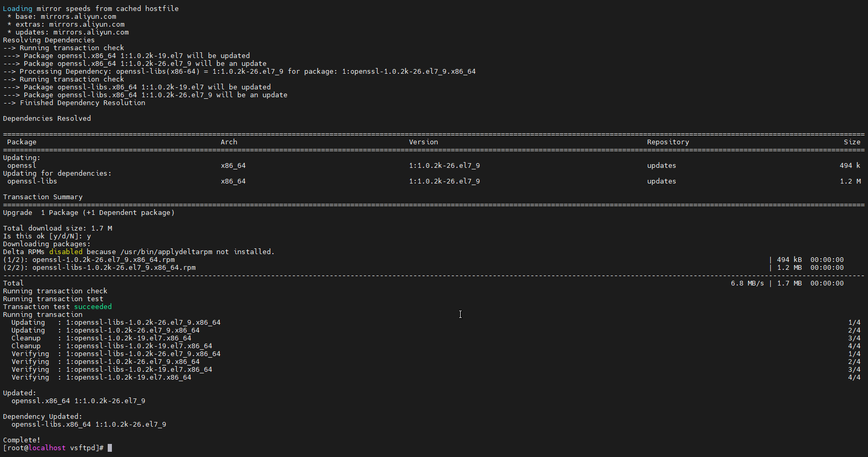Click the yellow "disabled" word
Image resolution: width=868 pixels, height=457 pixels.
[65, 252]
